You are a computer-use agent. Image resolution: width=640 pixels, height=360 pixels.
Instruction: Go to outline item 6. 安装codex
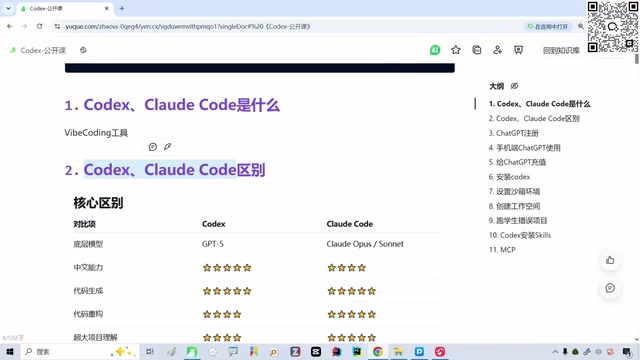(509, 177)
